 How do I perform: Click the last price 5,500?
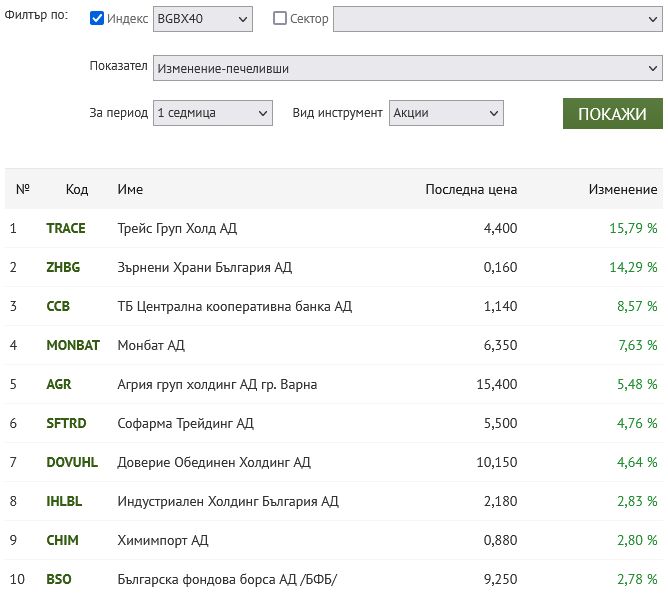click(500, 423)
